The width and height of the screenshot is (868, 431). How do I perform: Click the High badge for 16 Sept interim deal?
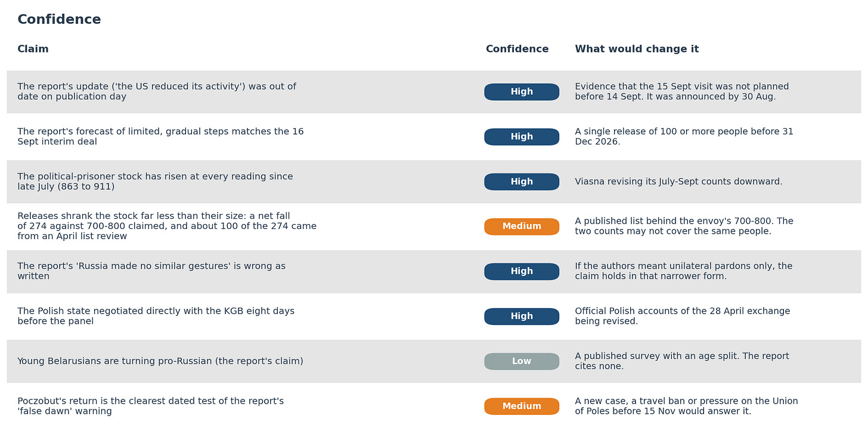(522, 137)
